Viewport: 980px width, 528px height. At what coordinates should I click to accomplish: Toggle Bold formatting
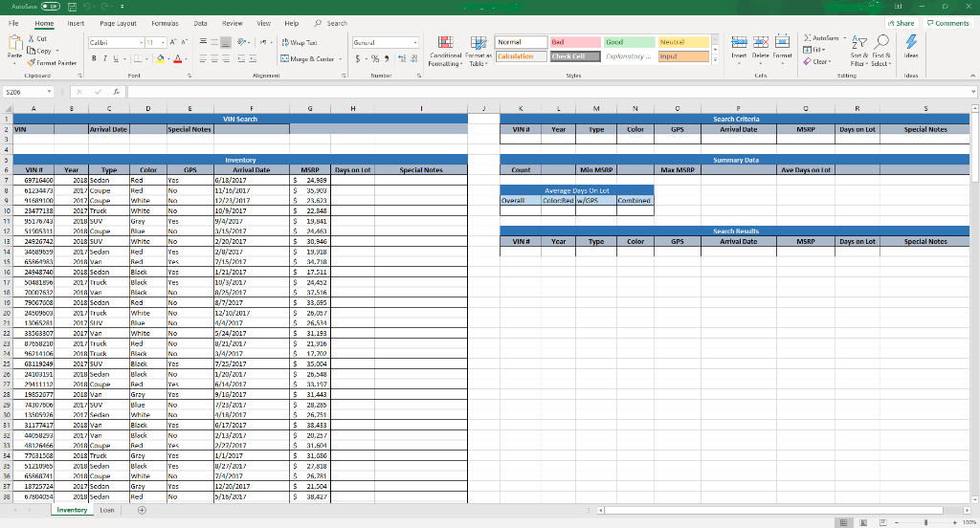tap(95, 58)
